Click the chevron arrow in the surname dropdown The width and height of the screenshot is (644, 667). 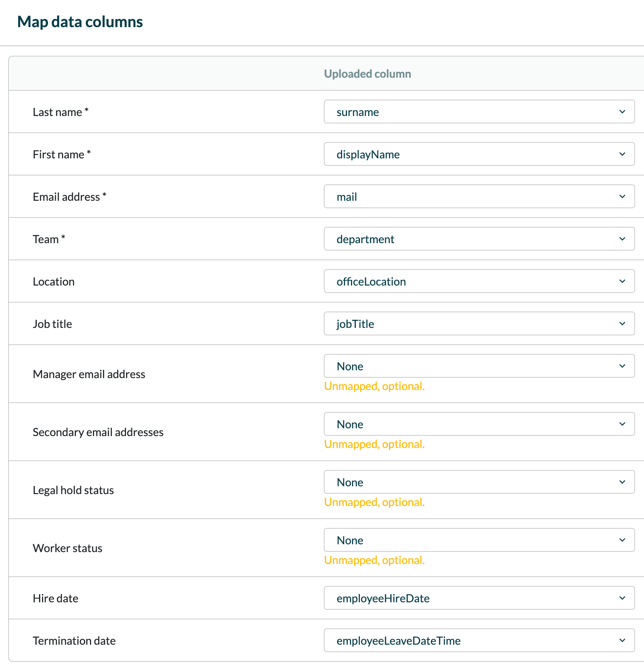622,112
